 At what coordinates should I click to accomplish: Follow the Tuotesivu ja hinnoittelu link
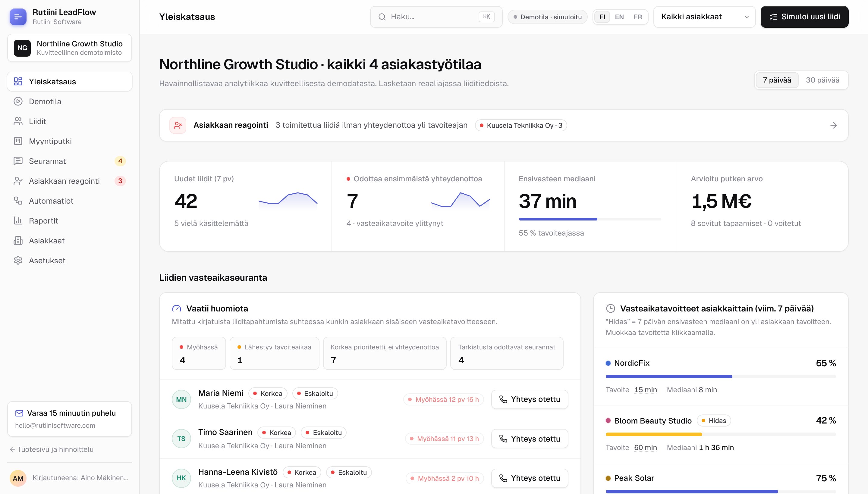tap(52, 449)
